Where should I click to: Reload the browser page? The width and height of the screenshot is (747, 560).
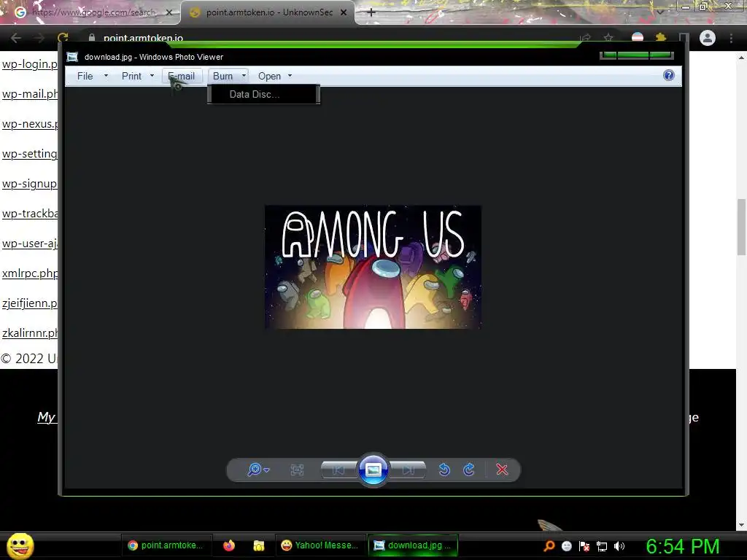pos(63,38)
